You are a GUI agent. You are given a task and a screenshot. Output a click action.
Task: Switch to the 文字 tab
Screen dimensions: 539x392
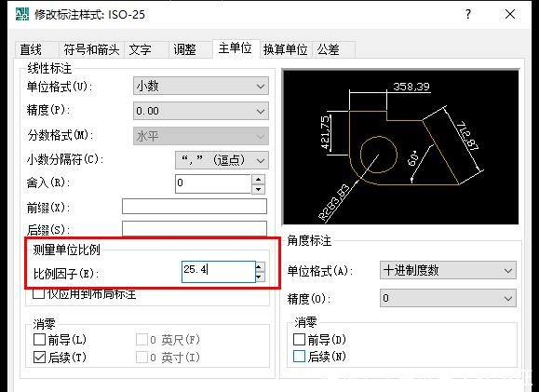point(146,50)
